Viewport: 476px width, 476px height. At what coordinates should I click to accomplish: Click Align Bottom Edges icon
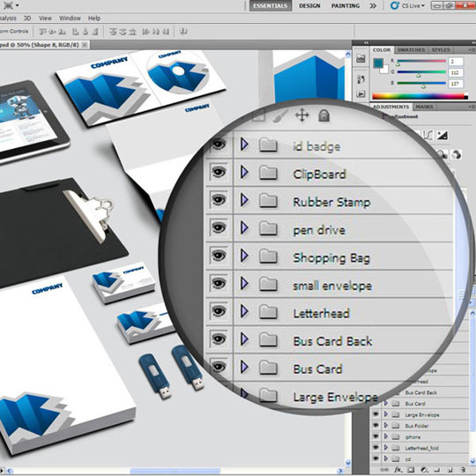point(63,32)
